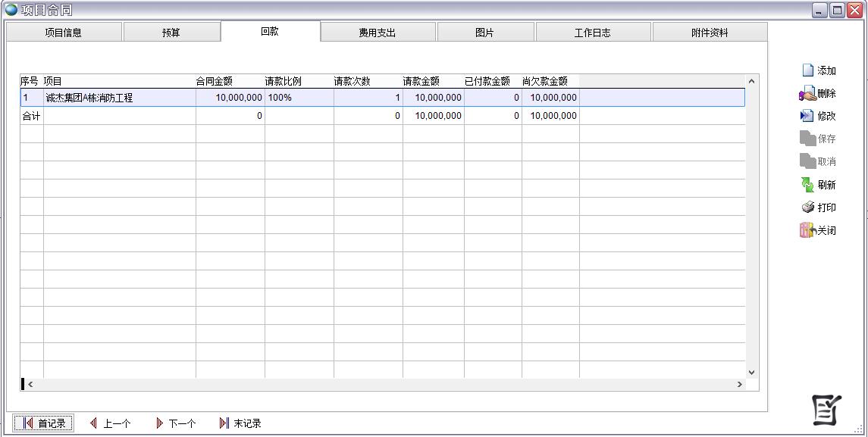Open the 预算 tab
The width and height of the screenshot is (868, 437).
pos(171,33)
